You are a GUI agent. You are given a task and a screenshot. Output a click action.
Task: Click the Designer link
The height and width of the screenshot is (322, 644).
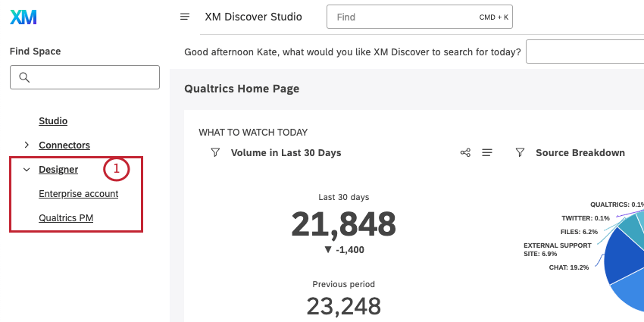click(x=58, y=170)
